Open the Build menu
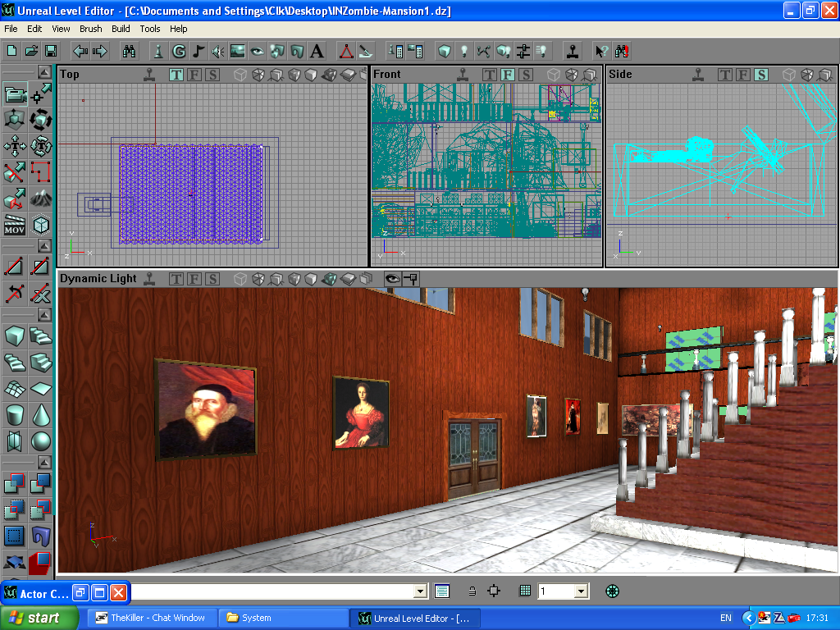Image resolution: width=840 pixels, height=630 pixels. click(121, 29)
